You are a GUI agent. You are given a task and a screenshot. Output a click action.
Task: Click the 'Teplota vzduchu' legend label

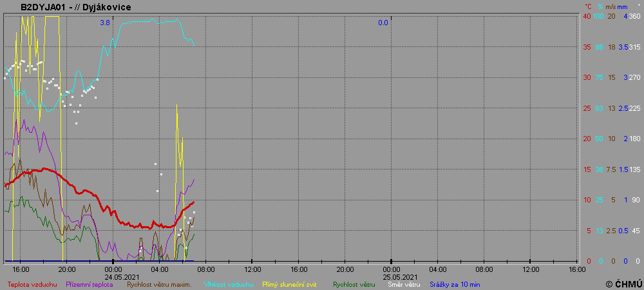click(x=32, y=284)
